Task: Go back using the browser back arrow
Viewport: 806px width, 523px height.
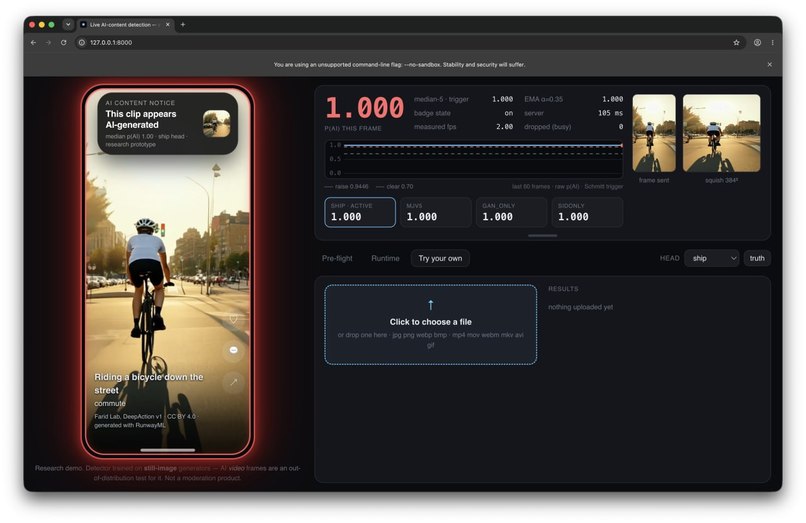Action: click(x=33, y=43)
